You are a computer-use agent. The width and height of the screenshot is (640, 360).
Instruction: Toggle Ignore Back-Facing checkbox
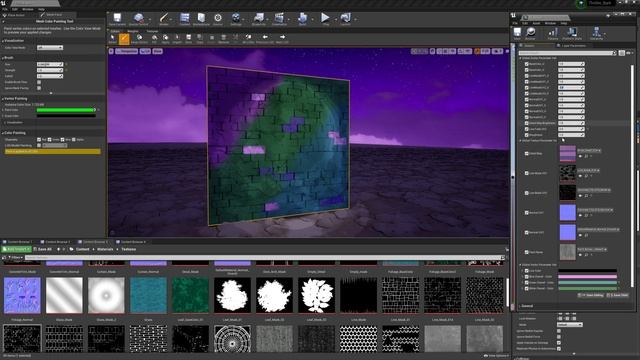[x=39, y=88]
